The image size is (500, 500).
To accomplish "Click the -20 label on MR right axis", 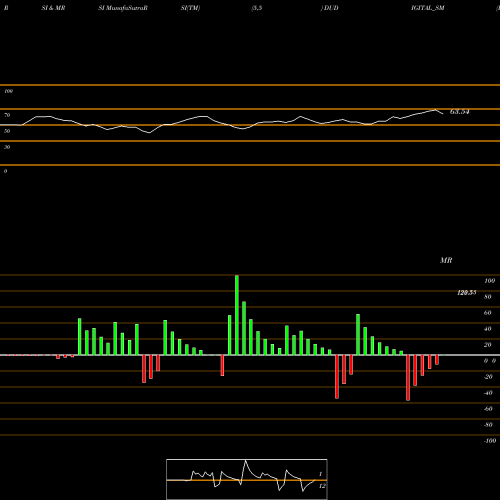I will (x=488, y=377).
